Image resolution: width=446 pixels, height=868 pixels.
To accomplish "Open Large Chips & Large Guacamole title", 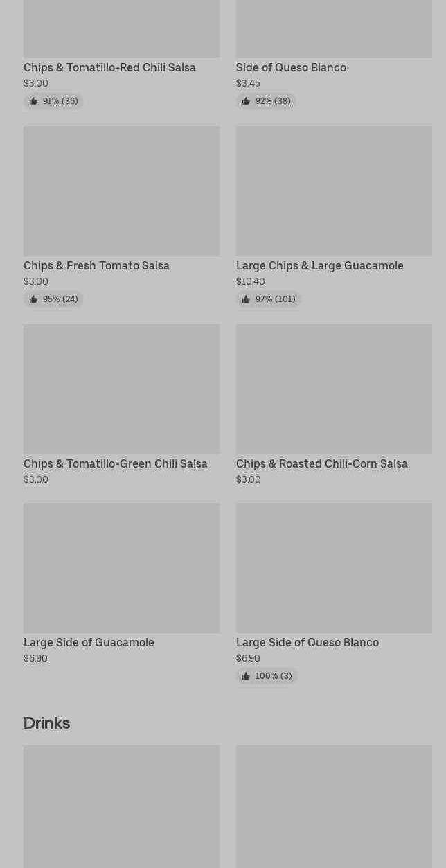I will point(319,266).
